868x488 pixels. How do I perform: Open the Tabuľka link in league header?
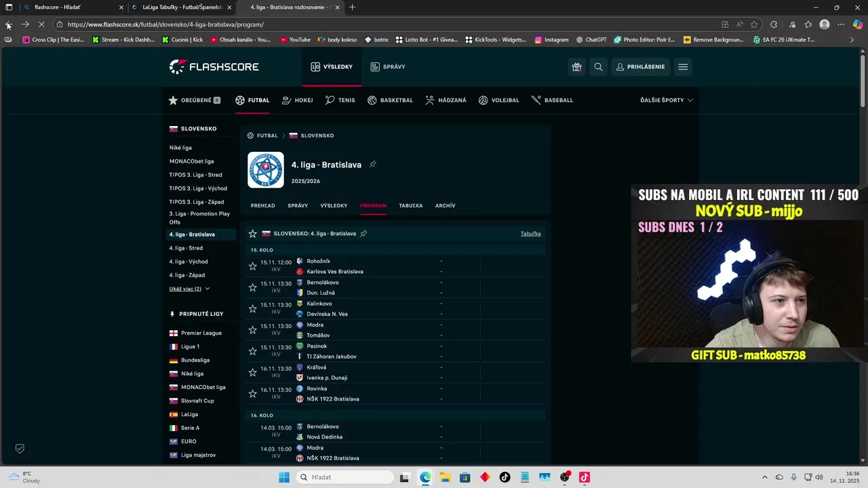(530, 233)
